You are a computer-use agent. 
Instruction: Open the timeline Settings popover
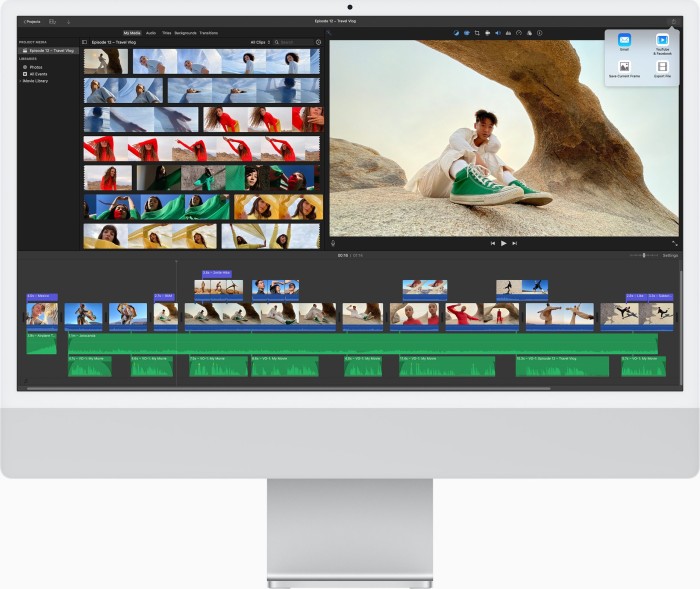[669, 255]
